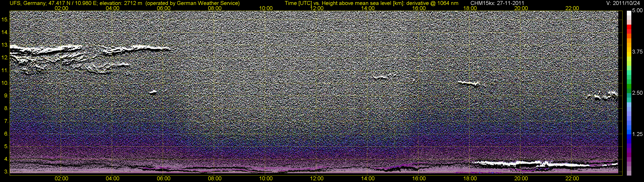Click the 4. height axis label
The image size is (644, 182).
pyautogui.click(x=6, y=159)
